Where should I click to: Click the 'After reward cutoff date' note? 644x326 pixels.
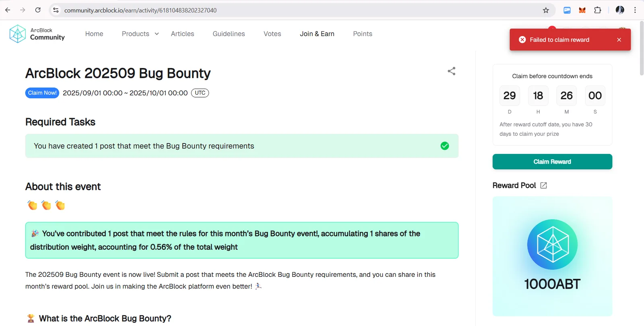click(x=546, y=129)
